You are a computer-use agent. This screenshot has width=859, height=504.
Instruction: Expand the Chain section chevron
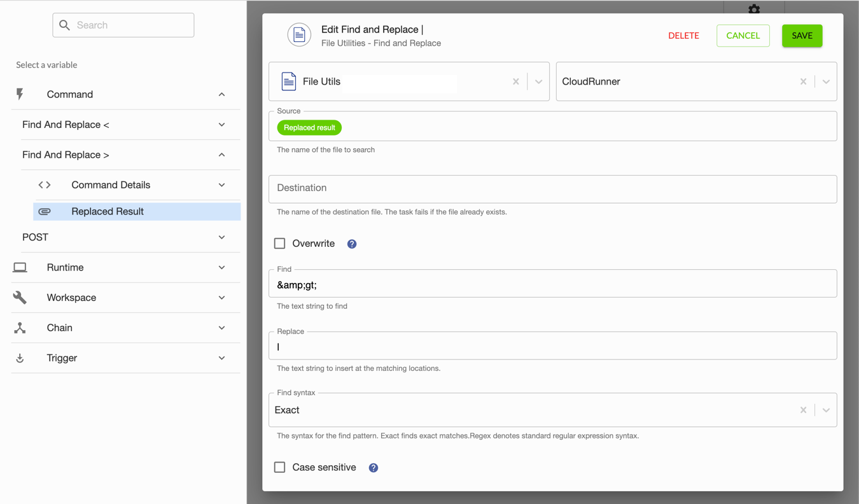[221, 328]
